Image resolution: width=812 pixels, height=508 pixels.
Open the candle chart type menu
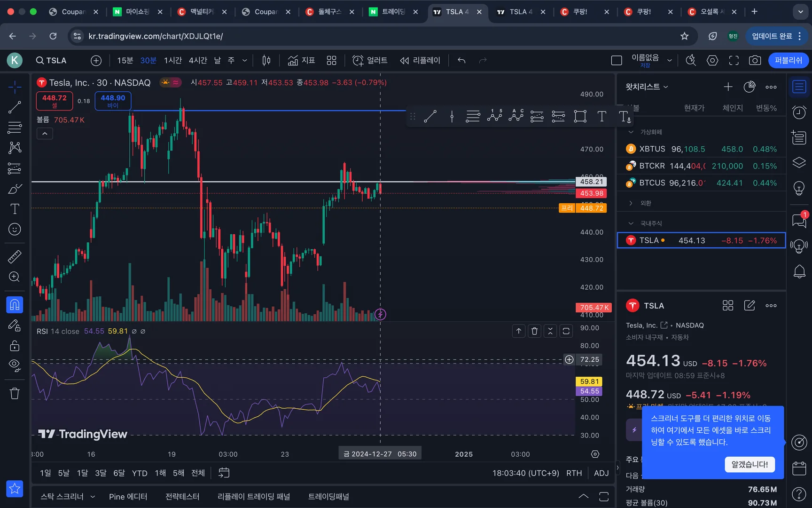click(x=266, y=60)
